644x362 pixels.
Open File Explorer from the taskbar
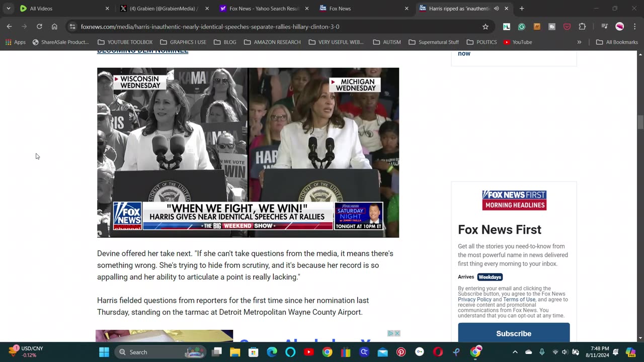point(235,352)
